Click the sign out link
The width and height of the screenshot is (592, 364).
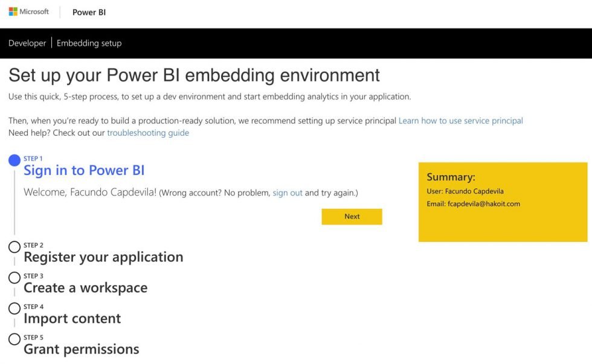point(288,193)
